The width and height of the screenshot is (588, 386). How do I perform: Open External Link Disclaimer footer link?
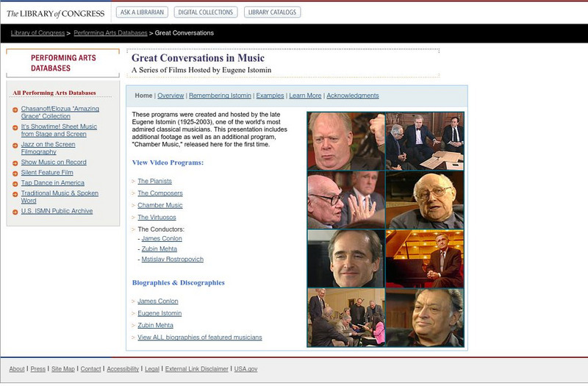[x=196, y=369]
